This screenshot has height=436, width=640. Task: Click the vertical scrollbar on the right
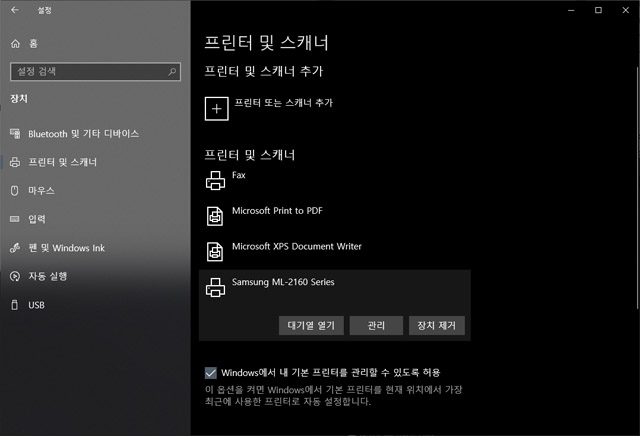pos(638,188)
